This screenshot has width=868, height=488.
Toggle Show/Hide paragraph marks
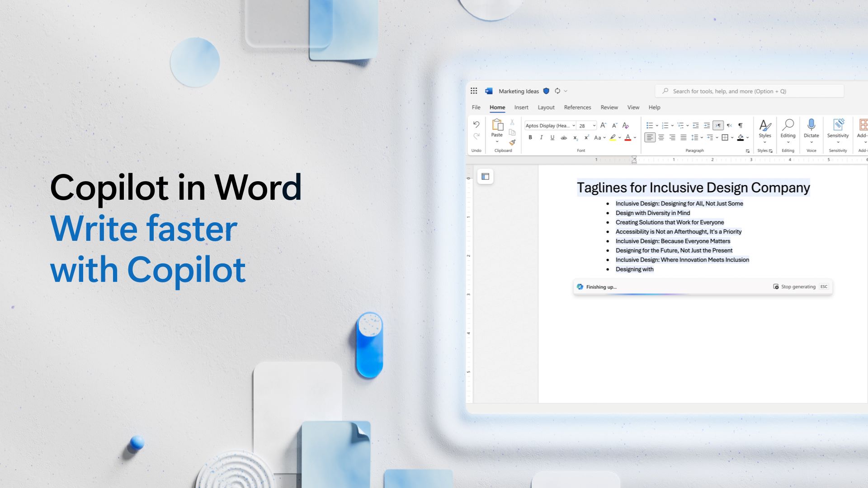tap(741, 126)
